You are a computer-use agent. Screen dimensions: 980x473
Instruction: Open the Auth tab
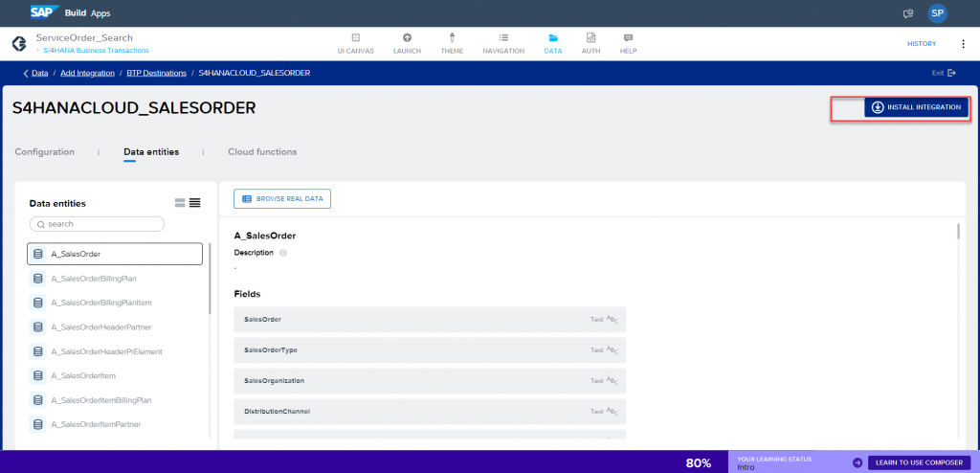[x=590, y=44]
